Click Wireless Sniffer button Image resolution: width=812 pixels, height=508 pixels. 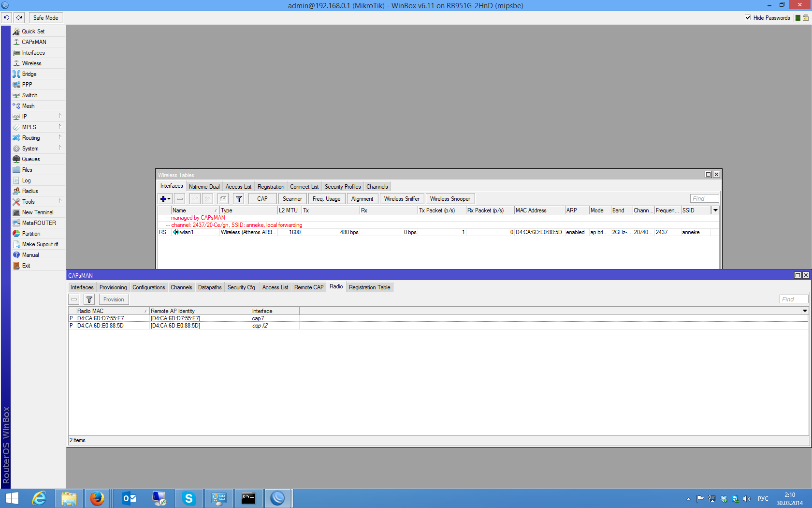pyautogui.click(x=402, y=199)
